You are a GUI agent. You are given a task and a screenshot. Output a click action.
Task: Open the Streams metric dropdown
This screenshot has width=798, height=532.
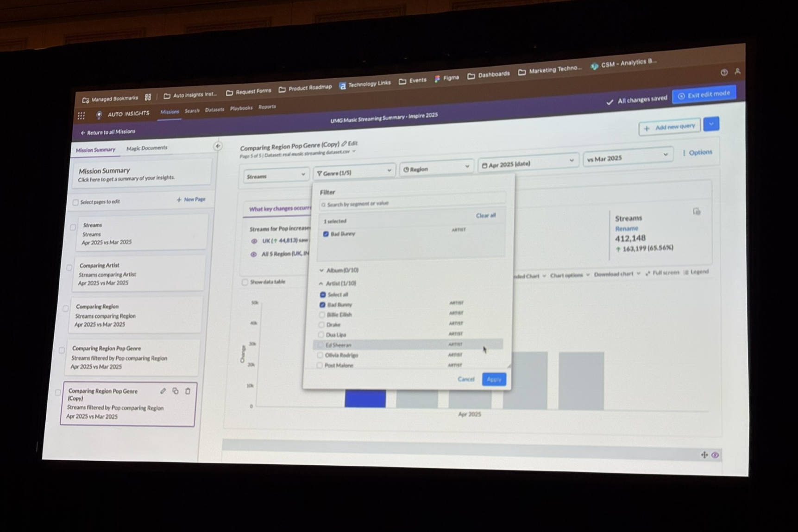[276, 176]
